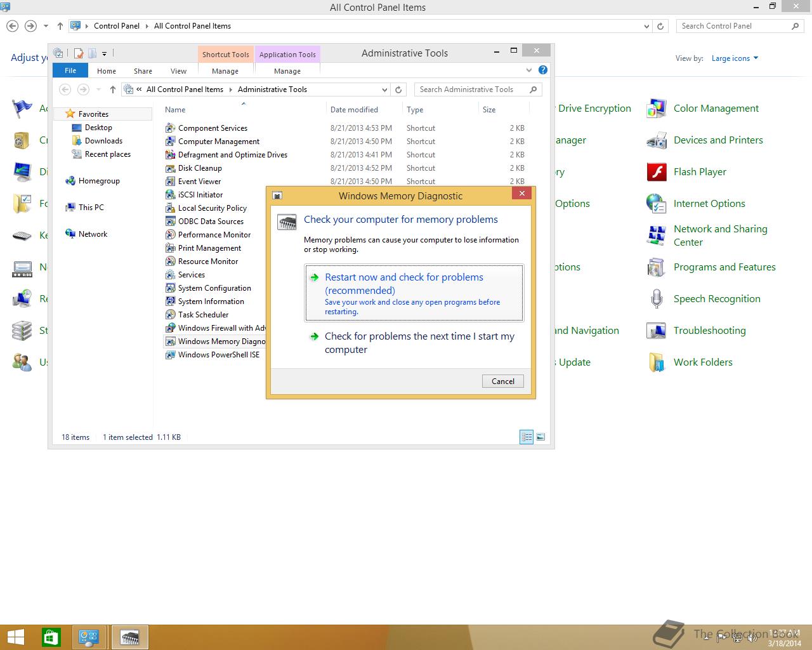812x650 pixels.
Task: Click the Help question mark icon
Action: click(543, 70)
